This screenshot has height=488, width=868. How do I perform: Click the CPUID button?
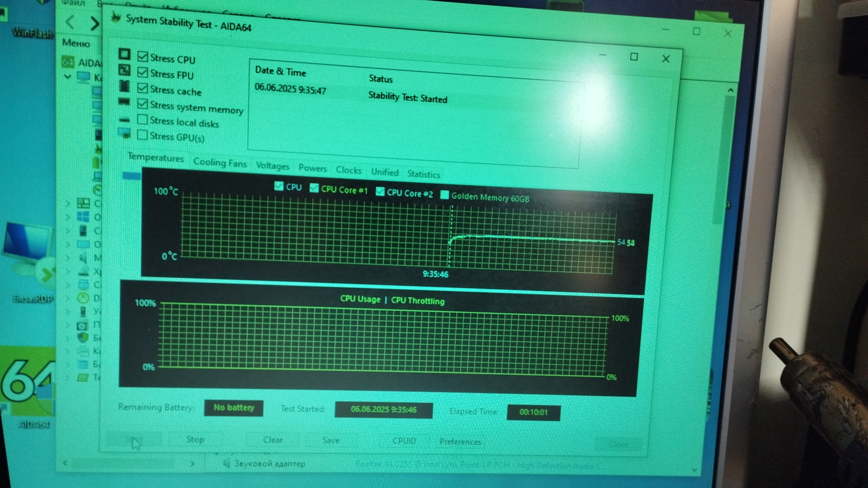[x=404, y=441]
